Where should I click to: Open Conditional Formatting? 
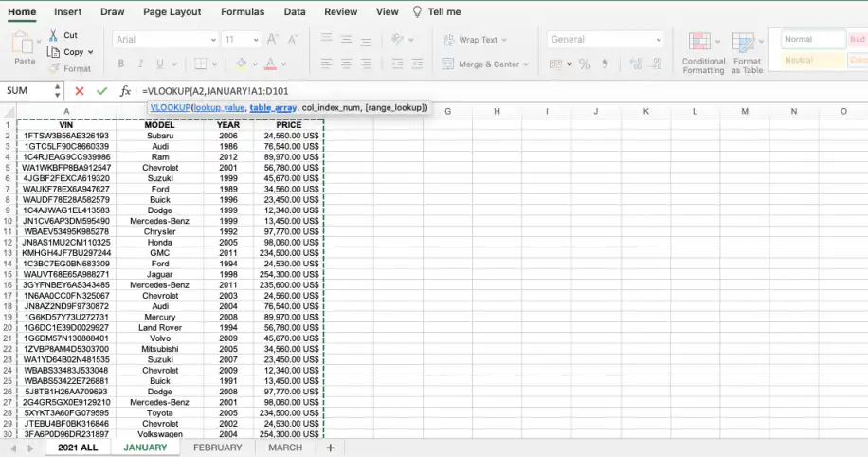[x=703, y=53]
